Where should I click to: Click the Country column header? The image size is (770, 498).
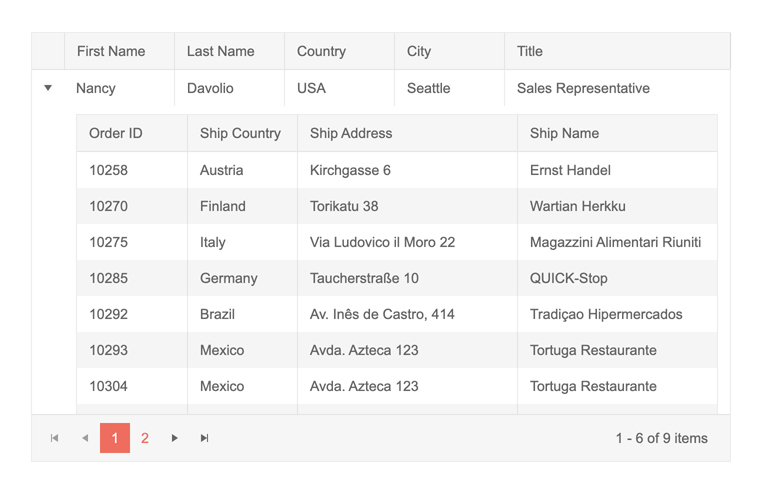(321, 51)
